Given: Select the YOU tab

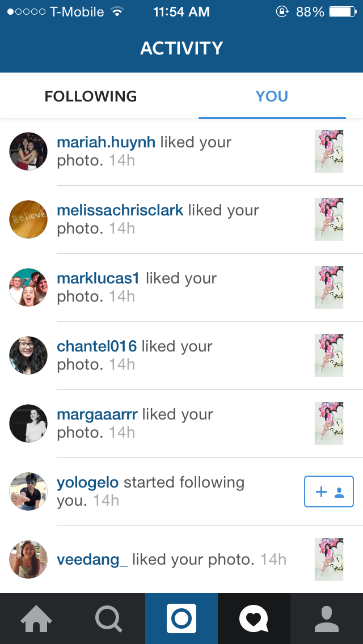Looking at the screenshot, I should tap(272, 96).
